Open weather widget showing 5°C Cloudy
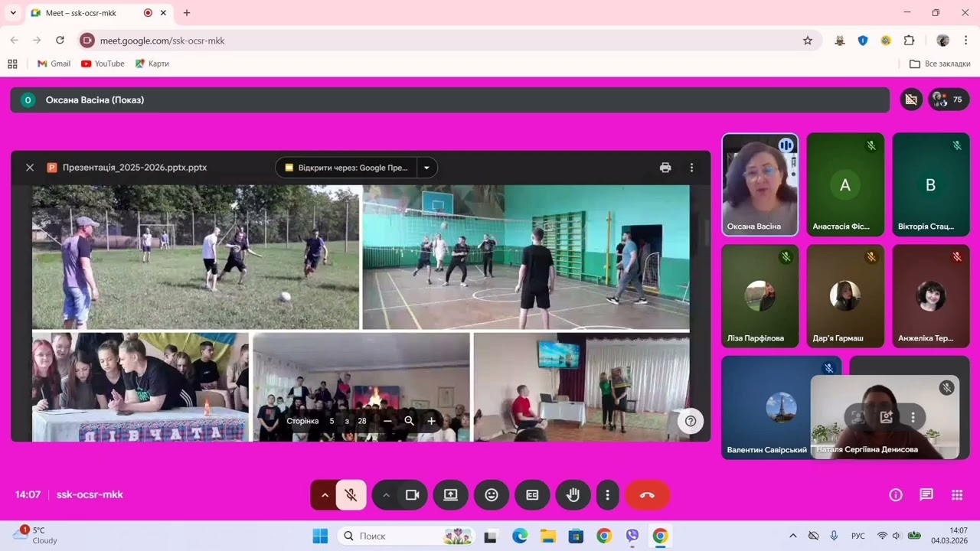 pyautogui.click(x=36, y=536)
